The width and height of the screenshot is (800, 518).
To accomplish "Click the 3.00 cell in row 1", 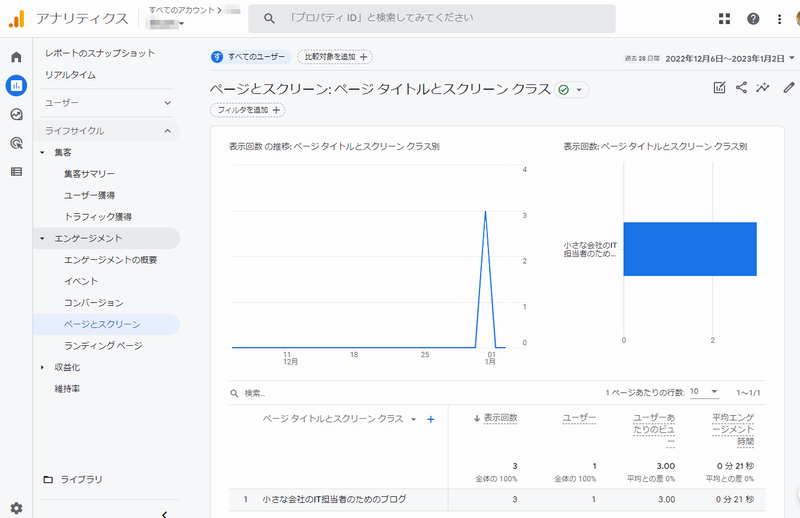I will pyautogui.click(x=666, y=499).
